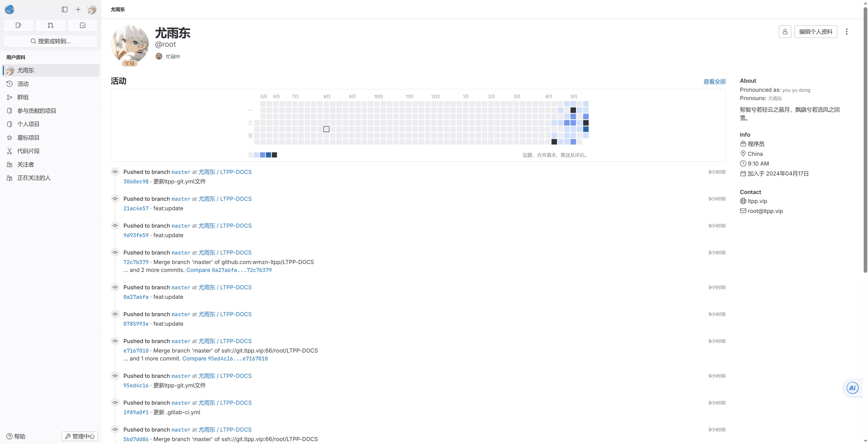The width and height of the screenshot is (868, 444).
Task: Open 代码片段 snippets menu item
Action: 28,151
